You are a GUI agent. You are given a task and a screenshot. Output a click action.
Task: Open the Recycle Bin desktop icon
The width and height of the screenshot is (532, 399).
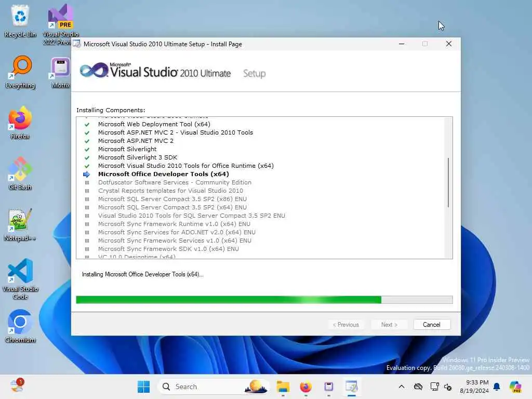click(x=20, y=21)
